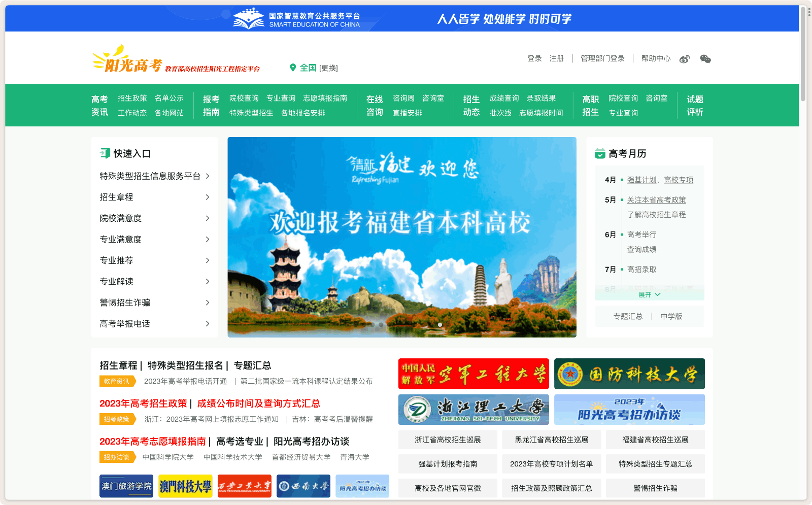Open 成绩公布时间及查询方式汇总 headline
The width and height of the screenshot is (812, 505).
coord(259,403)
